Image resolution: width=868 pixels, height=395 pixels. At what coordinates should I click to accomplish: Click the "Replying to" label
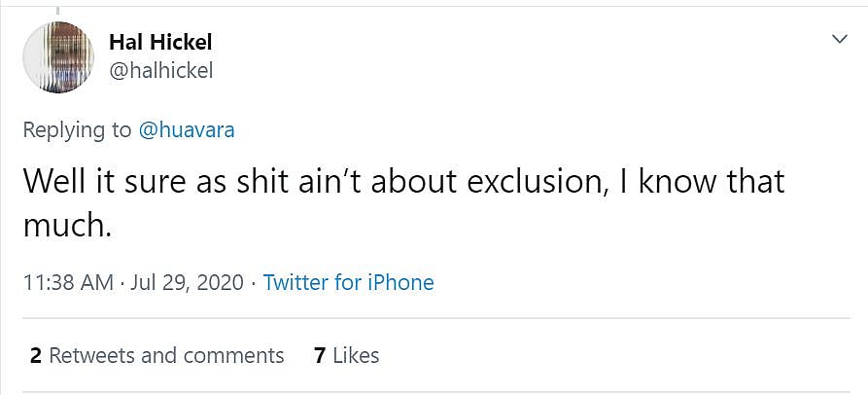tap(78, 129)
